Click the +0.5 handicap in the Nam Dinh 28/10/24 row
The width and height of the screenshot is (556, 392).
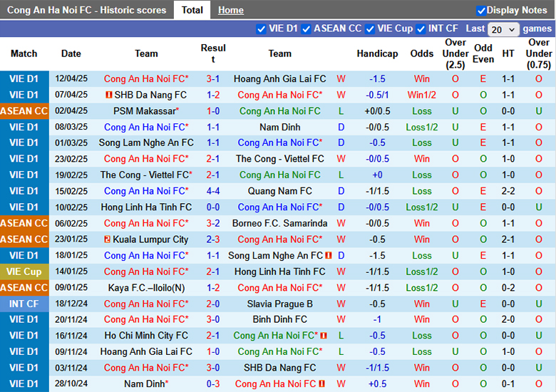(x=377, y=384)
